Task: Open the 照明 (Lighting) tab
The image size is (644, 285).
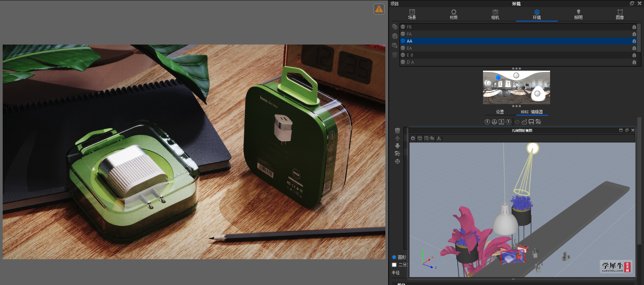Action: [578, 14]
